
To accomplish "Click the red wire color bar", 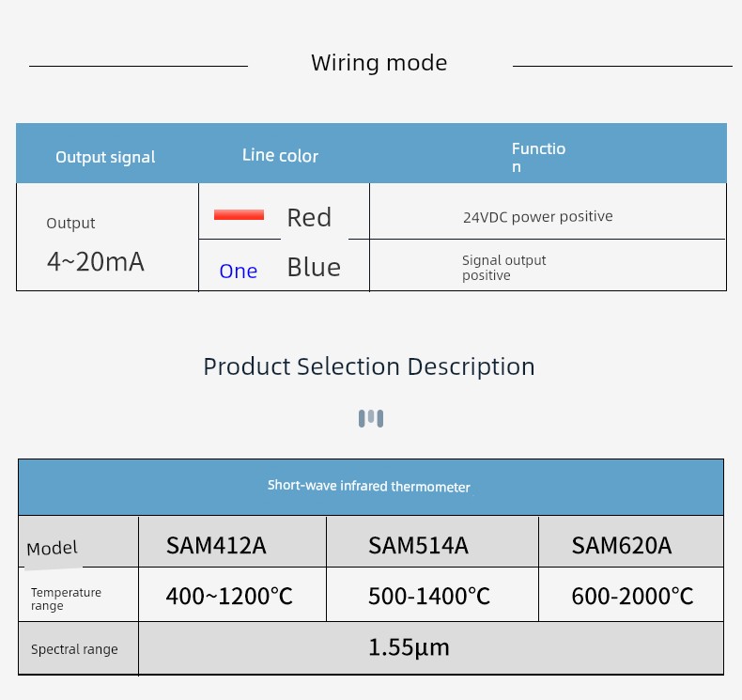I will (x=239, y=215).
